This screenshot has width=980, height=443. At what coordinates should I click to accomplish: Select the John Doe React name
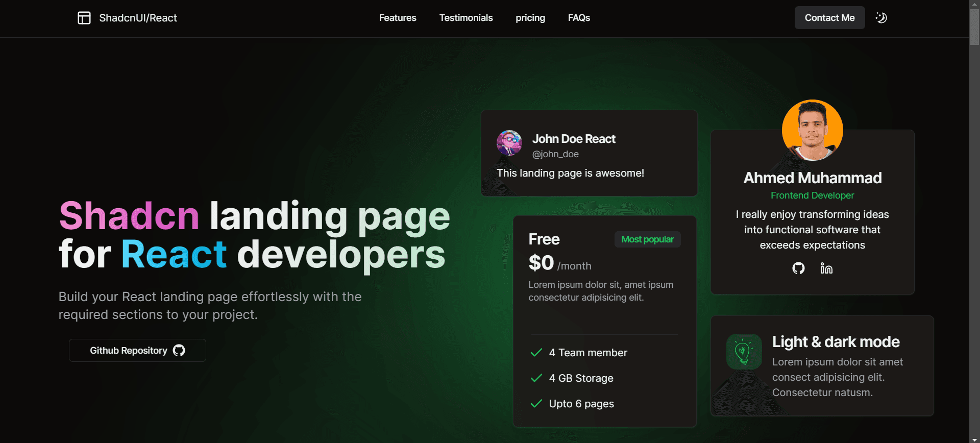[x=574, y=139]
